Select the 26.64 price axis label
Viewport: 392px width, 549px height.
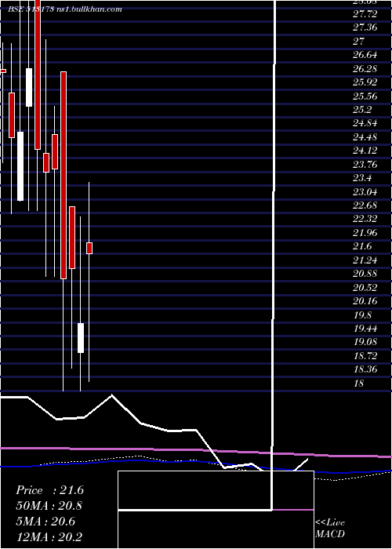pyautogui.click(x=365, y=55)
